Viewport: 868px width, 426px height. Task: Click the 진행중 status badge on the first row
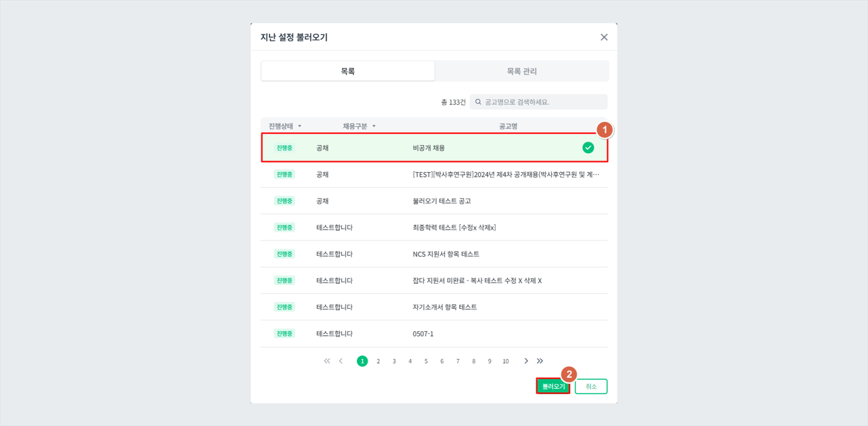coord(284,148)
